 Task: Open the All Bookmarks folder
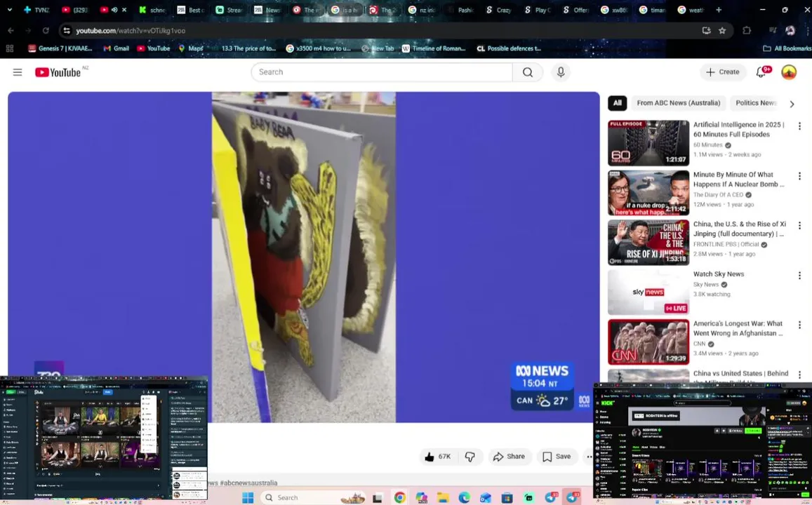pyautogui.click(x=787, y=48)
